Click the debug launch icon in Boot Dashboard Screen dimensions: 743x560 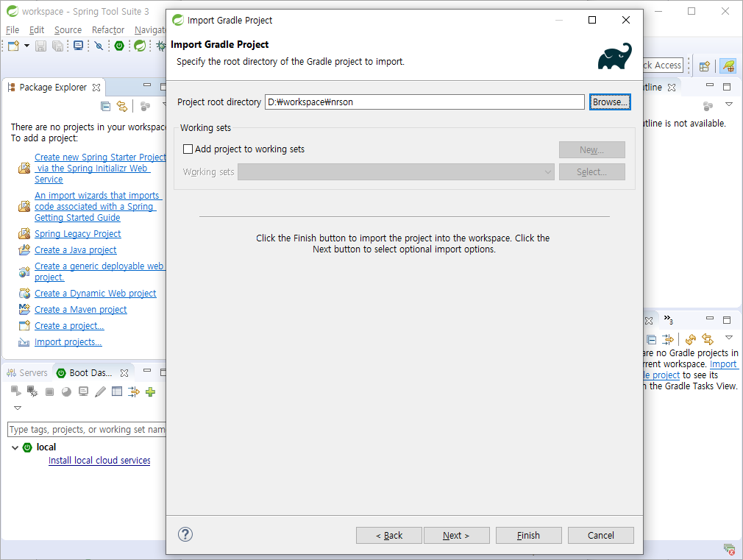pyautogui.click(x=32, y=391)
